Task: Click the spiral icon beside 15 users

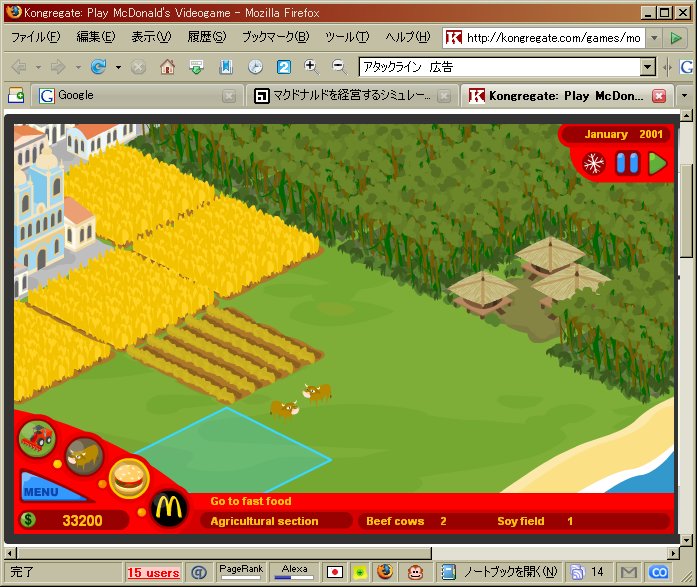Action: tap(198, 573)
